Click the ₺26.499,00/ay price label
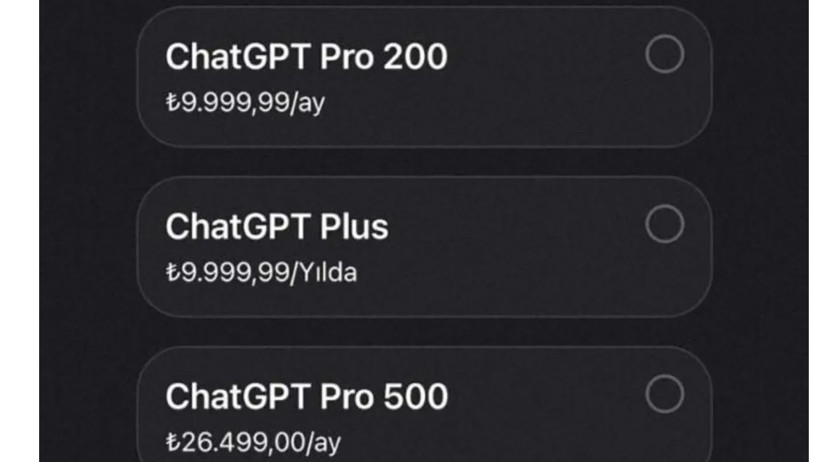Image resolution: width=820 pixels, height=462 pixels. (253, 443)
